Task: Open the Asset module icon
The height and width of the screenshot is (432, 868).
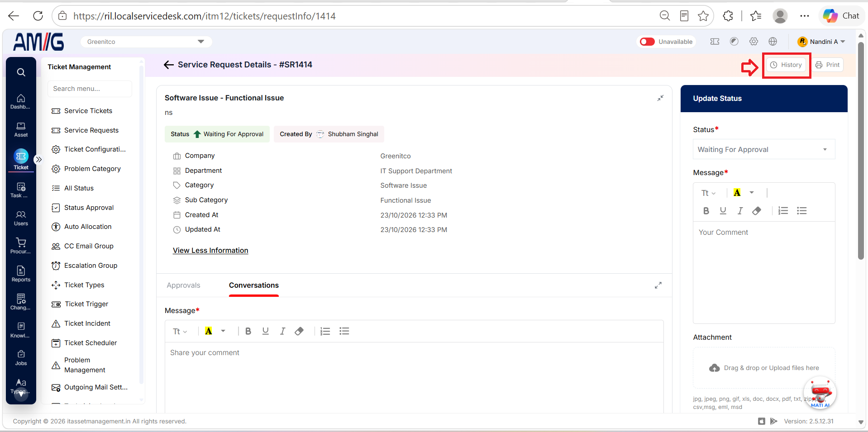Action: [x=21, y=130]
